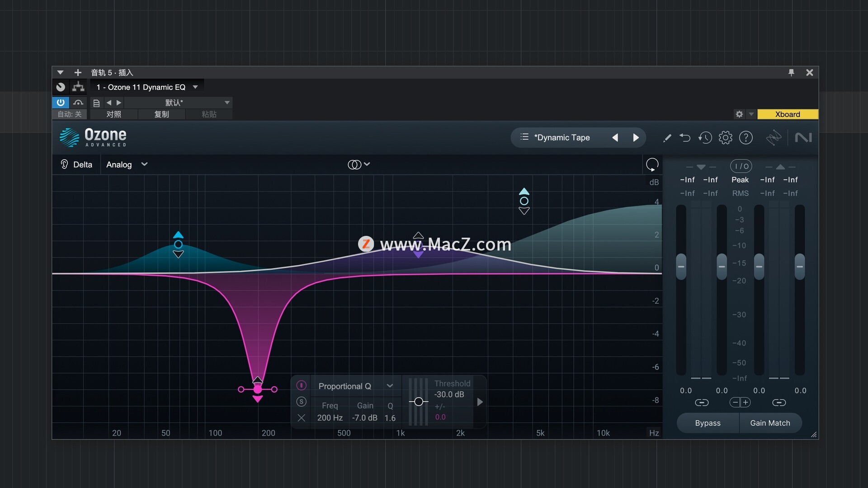This screenshot has height=488, width=868.
Task: Select the purple EQ node near 1k
Action: pyautogui.click(x=419, y=245)
